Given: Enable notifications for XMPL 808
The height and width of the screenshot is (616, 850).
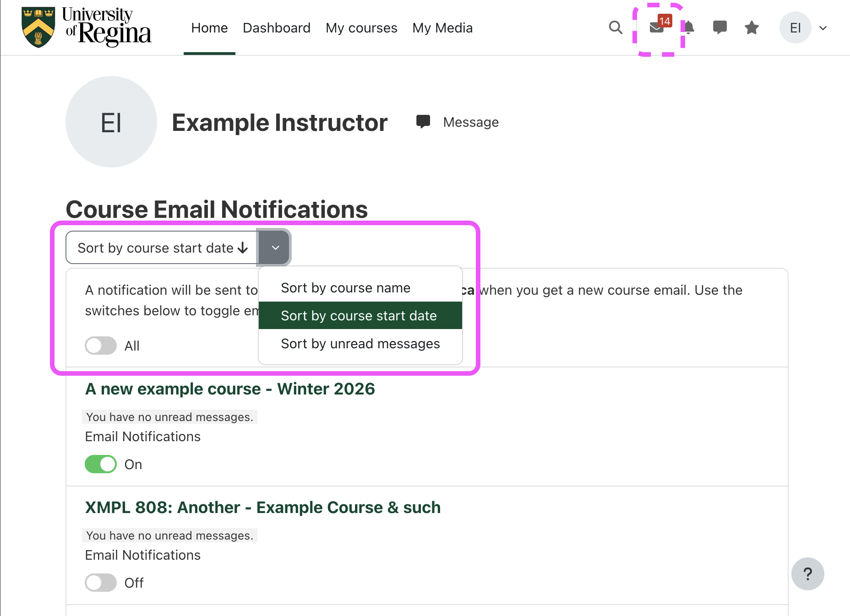Looking at the screenshot, I should pyautogui.click(x=100, y=583).
